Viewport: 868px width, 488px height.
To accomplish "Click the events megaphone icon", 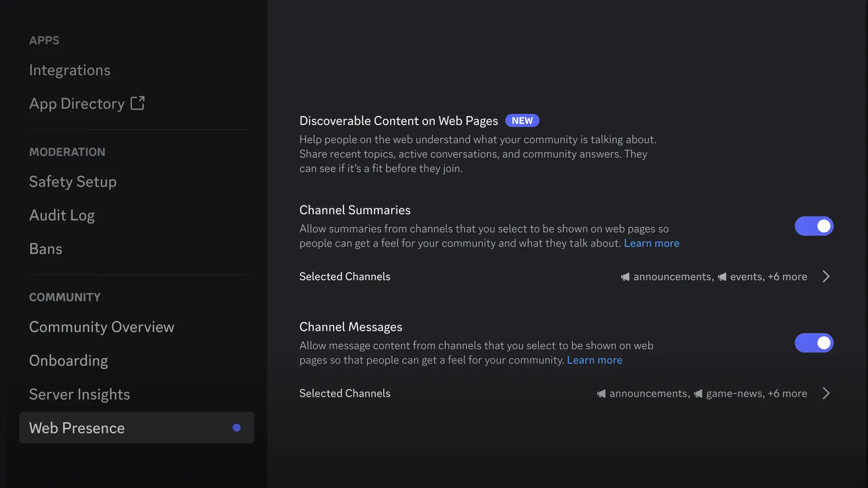I will pyautogui.click(x=722, y=277).
